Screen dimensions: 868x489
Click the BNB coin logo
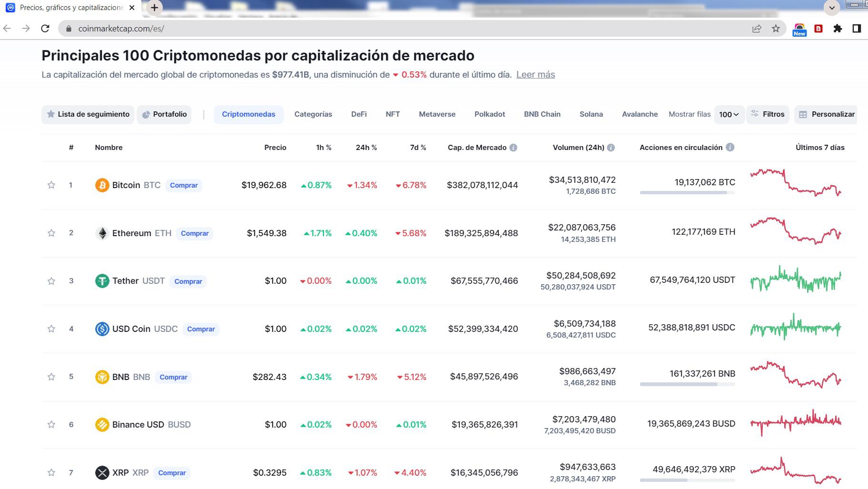pos(102,377)
